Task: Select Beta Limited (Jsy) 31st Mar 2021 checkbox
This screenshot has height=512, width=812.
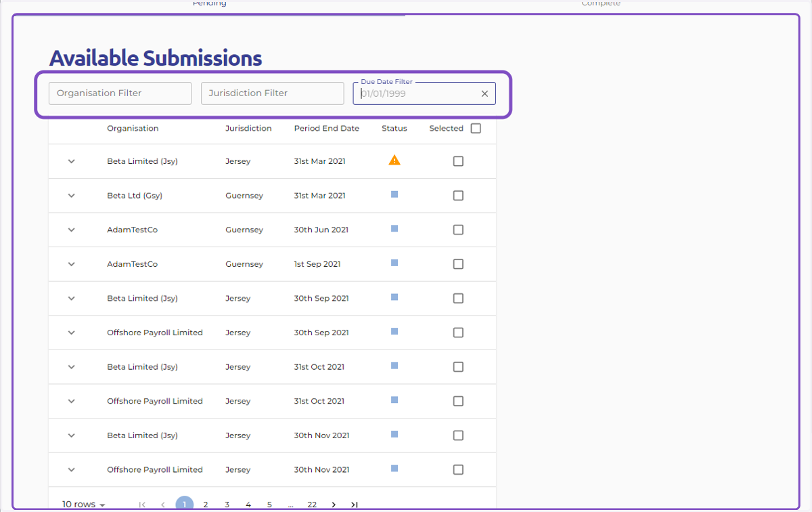Action: point(458,161)
